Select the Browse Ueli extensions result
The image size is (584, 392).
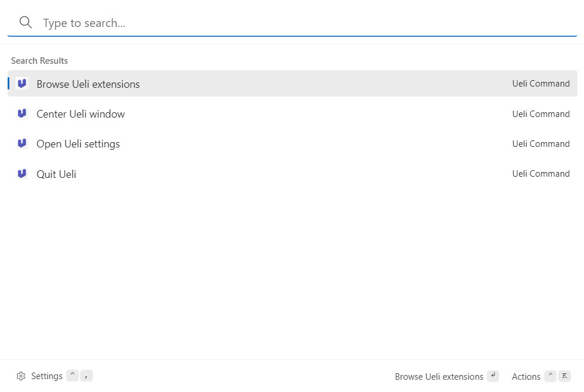click(x=293, y=84)
